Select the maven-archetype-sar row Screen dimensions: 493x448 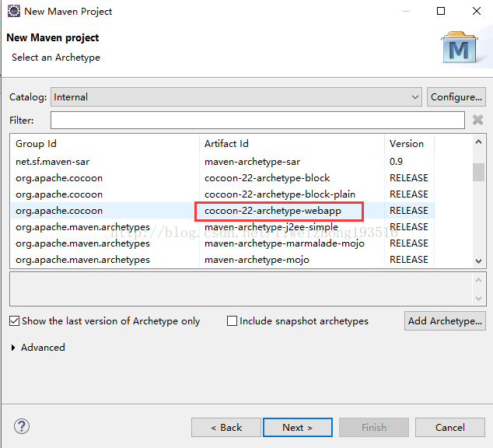tap(222, 162)
